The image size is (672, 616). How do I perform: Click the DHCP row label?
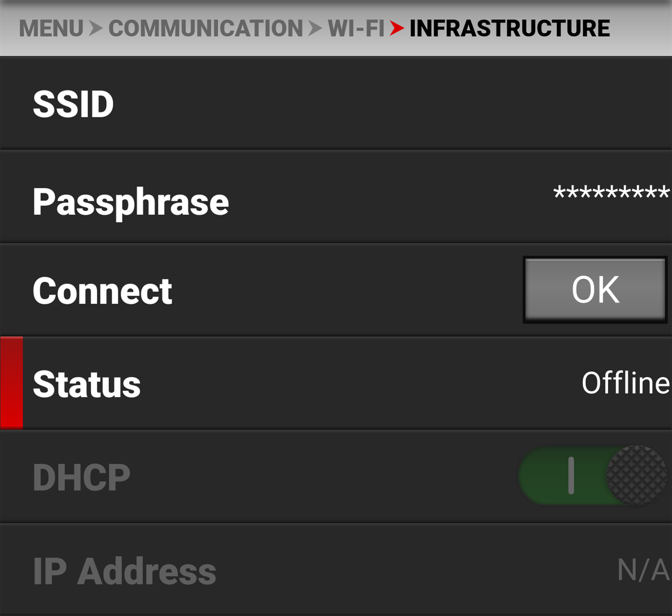coord(82,478)
